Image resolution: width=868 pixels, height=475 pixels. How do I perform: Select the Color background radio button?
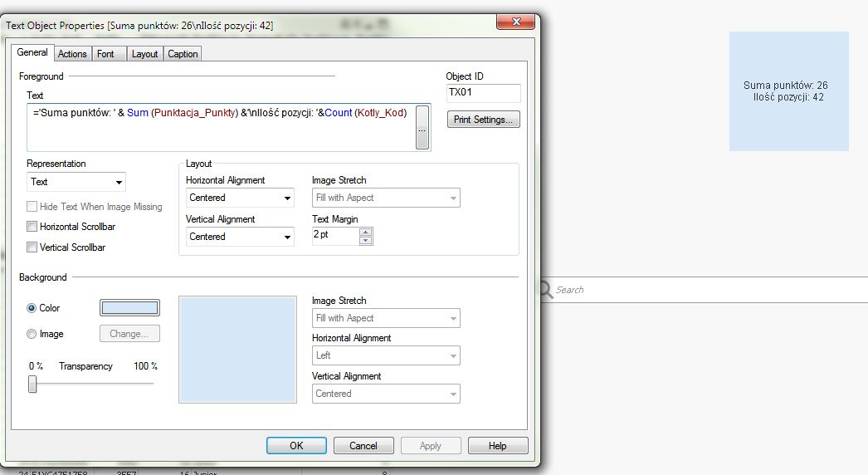pos(32,308)
